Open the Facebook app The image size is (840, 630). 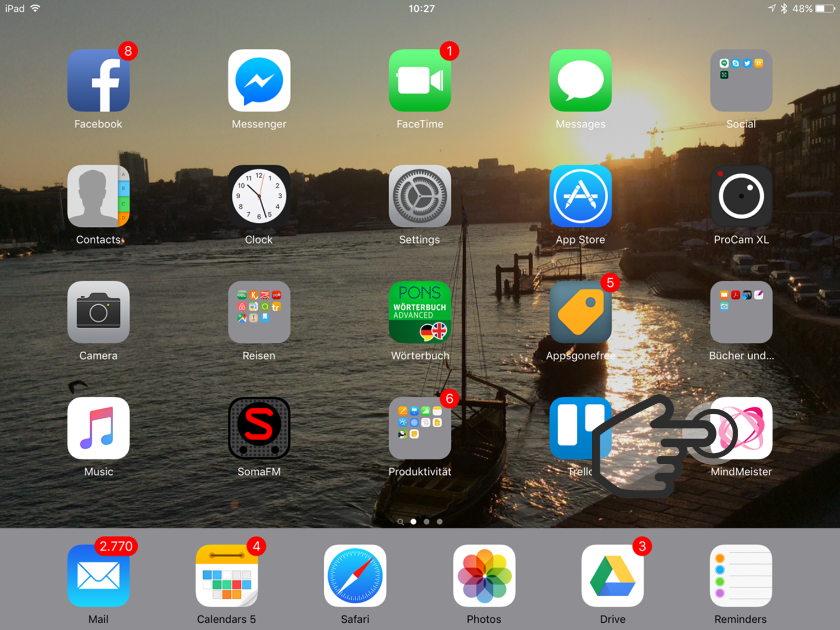tap(99, 81)
